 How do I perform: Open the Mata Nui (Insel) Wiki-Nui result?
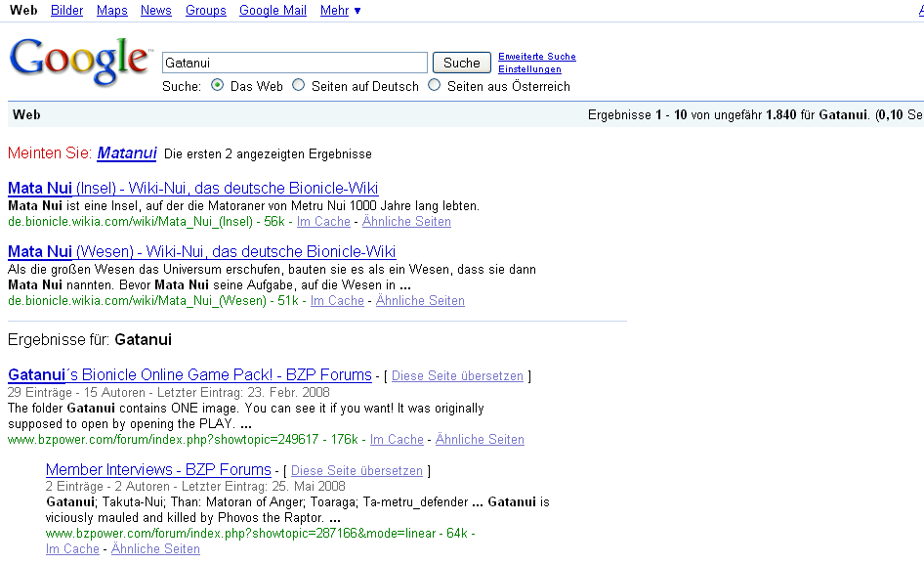[x=192, y=189]
